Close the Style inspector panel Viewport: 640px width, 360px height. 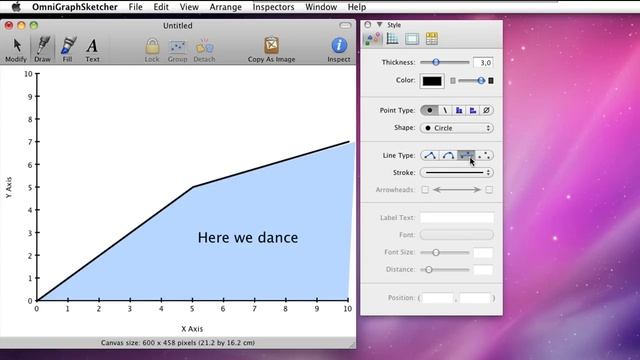[x=368, y=24]
